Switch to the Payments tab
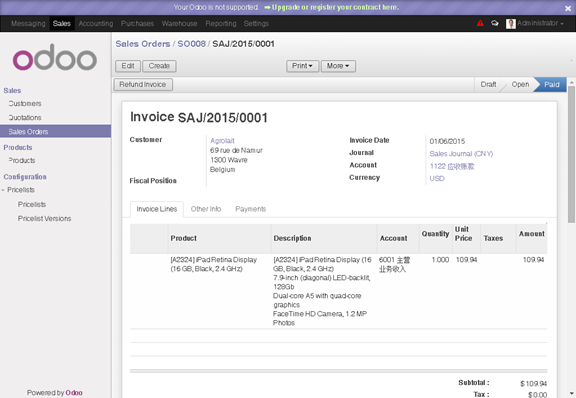576x398 pixels. (x=251, y=209)
